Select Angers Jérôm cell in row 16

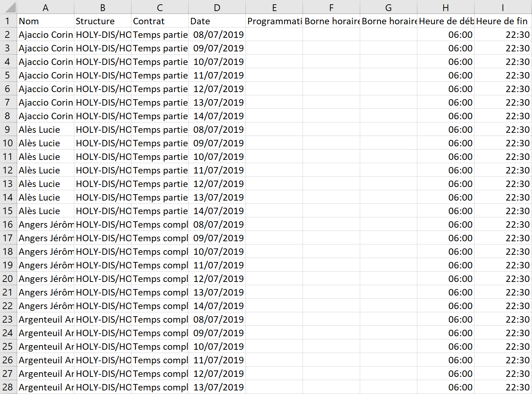[x=45, y=224]
